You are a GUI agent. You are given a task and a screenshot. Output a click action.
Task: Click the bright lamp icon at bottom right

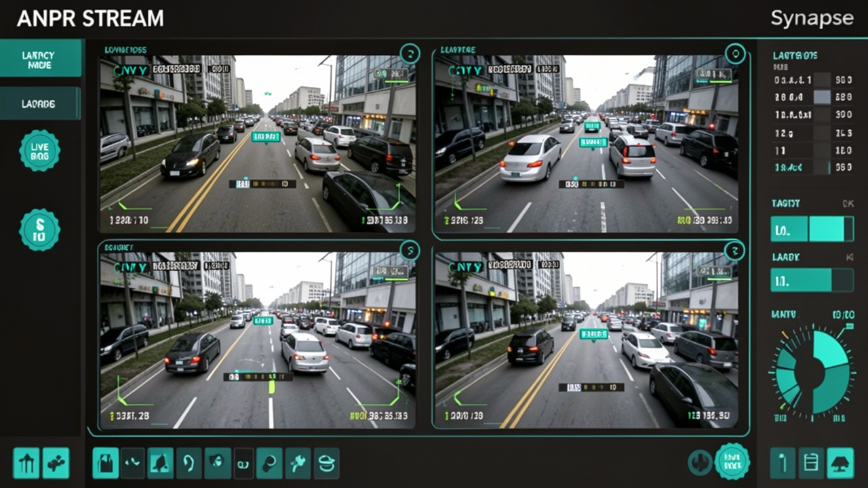[840, 464]
